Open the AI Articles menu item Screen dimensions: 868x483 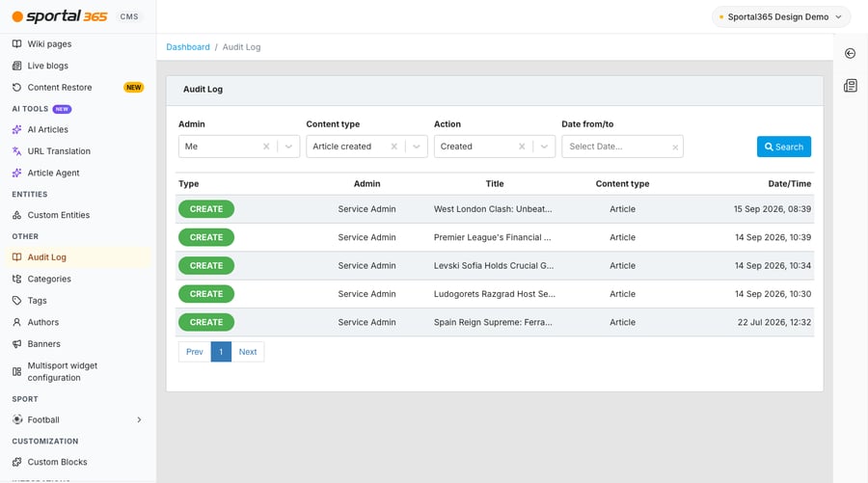[x=77, y=129]
